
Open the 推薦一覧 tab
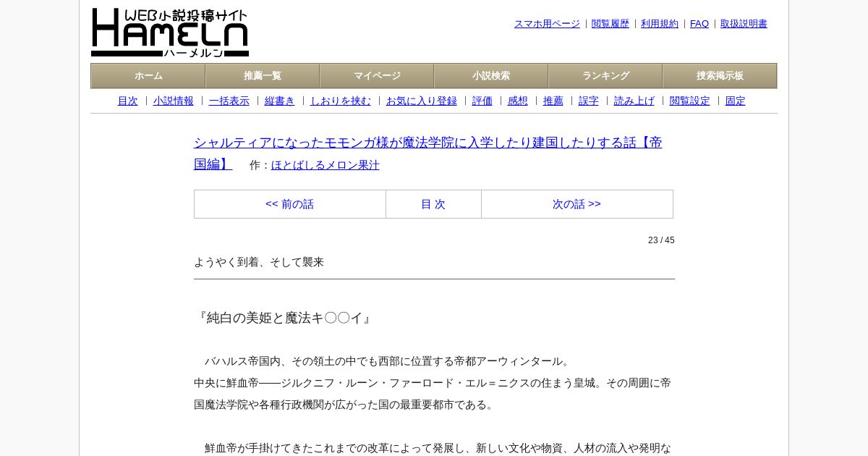(263, 76)
